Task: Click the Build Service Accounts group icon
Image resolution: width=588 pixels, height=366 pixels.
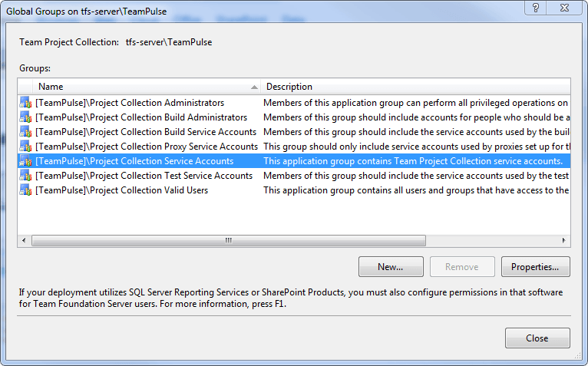Action: [x=25, y=132]
